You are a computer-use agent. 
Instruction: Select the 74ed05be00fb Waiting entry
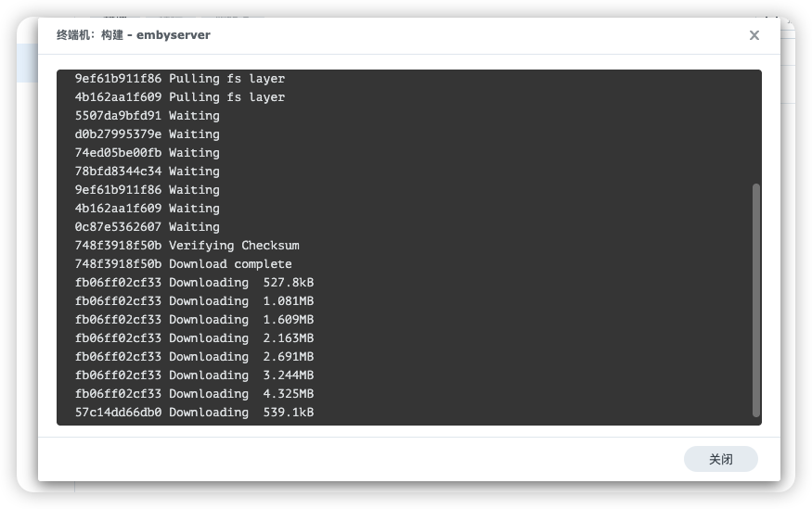click(x=147, y=153)
